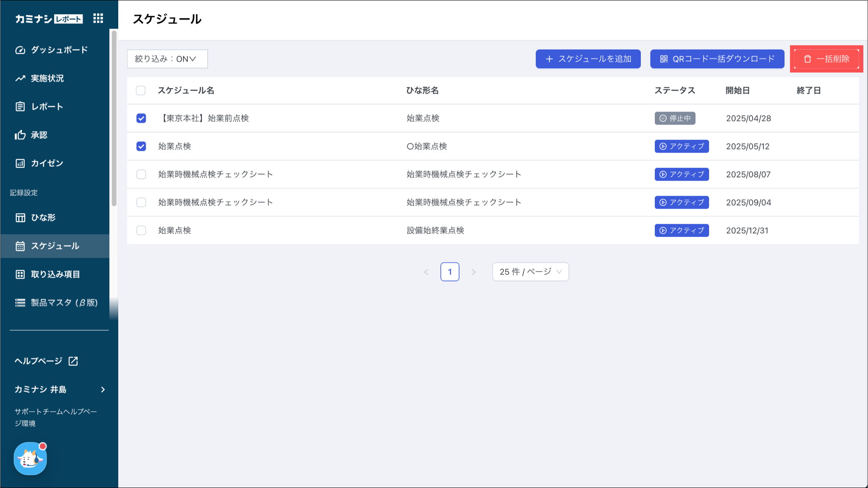The width and height of the screenshot is (868, 488).
Task: Uncheck 【東京本社】始業前点検 row checkbox
Action: (141, 118)
